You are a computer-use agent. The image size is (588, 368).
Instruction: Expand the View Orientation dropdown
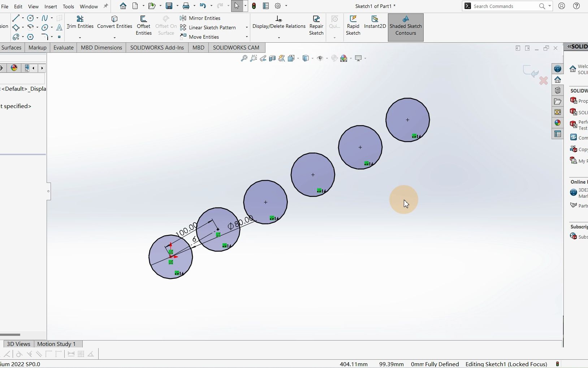pos(298,58)
